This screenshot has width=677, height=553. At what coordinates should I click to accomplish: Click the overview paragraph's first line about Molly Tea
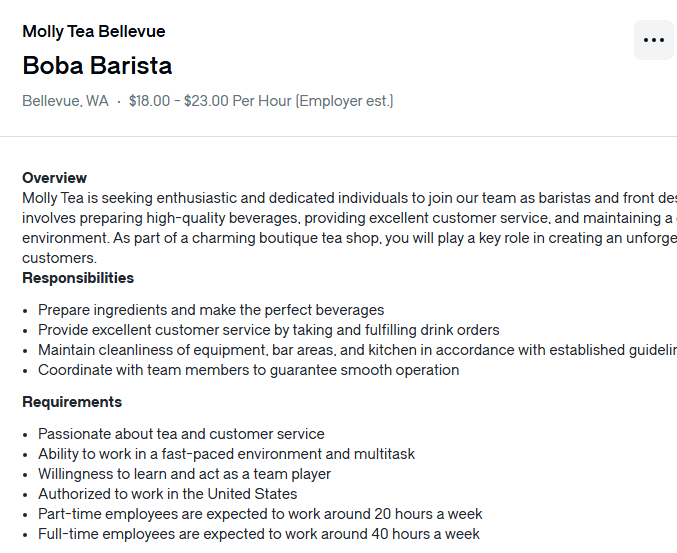point(350,198)
